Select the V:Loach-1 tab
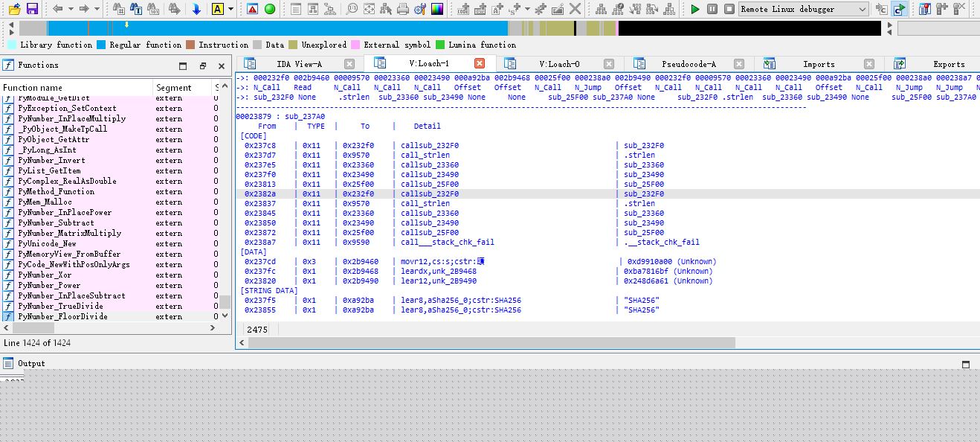The width and height of the screenshot is (980, 442). [x=429, y=63]
